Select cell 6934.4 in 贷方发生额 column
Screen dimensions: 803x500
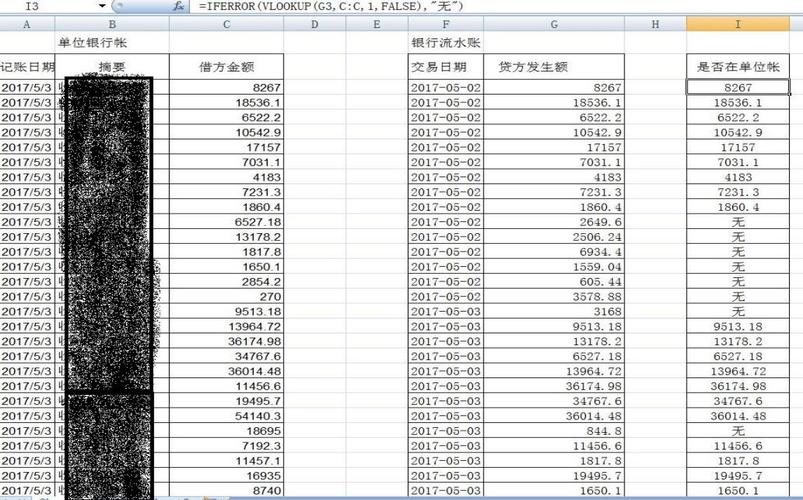point(554,252)
